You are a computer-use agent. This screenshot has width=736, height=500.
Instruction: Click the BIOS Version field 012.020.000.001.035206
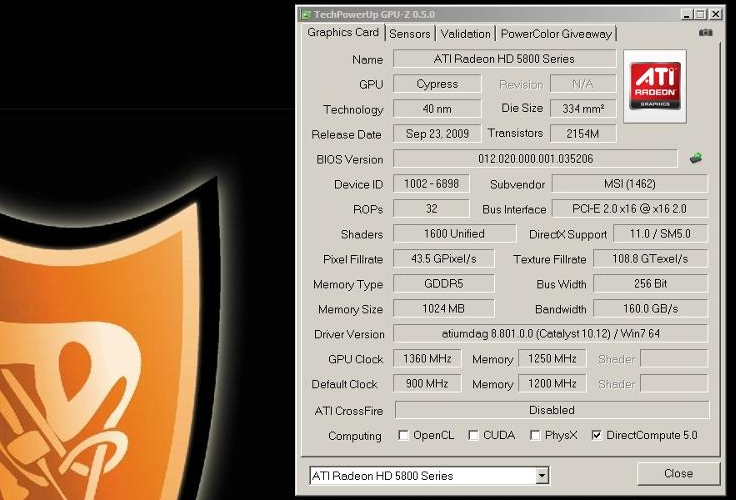536,158
